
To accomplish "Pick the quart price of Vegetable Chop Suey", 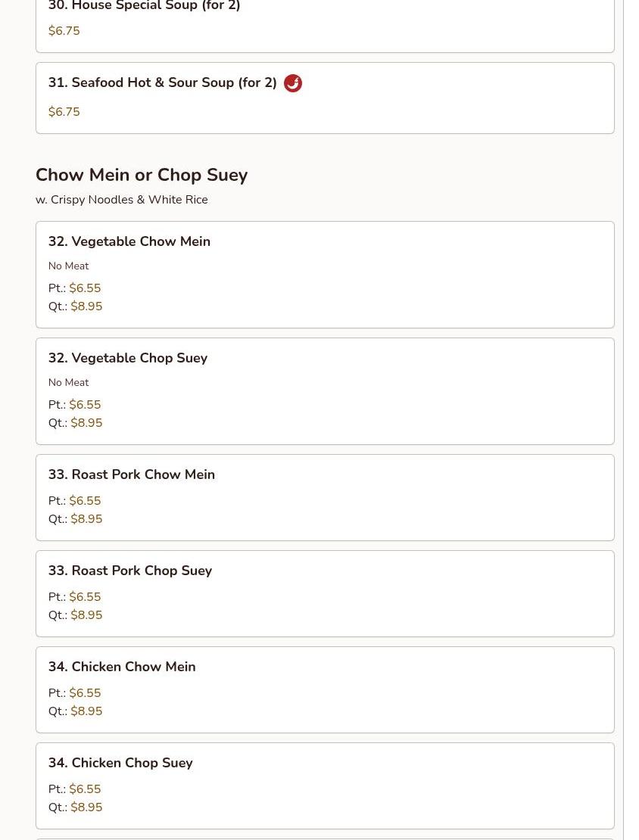I will pos(86,423).
